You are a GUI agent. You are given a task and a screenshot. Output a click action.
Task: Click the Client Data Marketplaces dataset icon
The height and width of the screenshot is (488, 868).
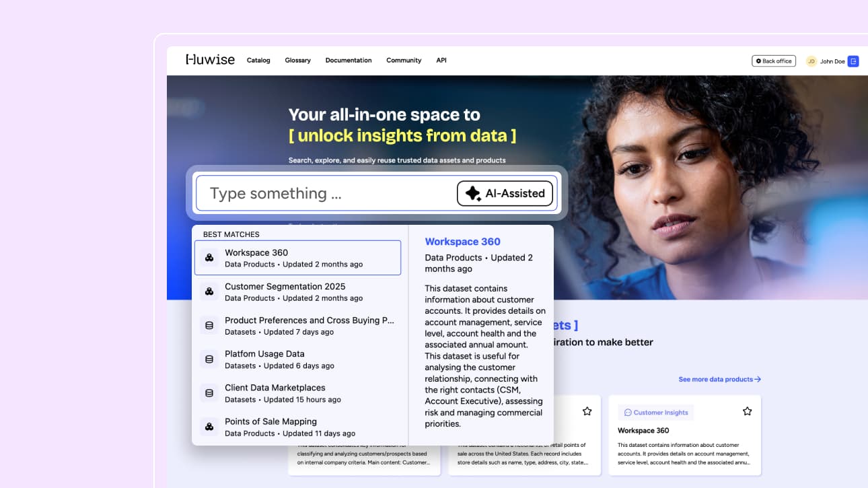(x=209, y=393)
